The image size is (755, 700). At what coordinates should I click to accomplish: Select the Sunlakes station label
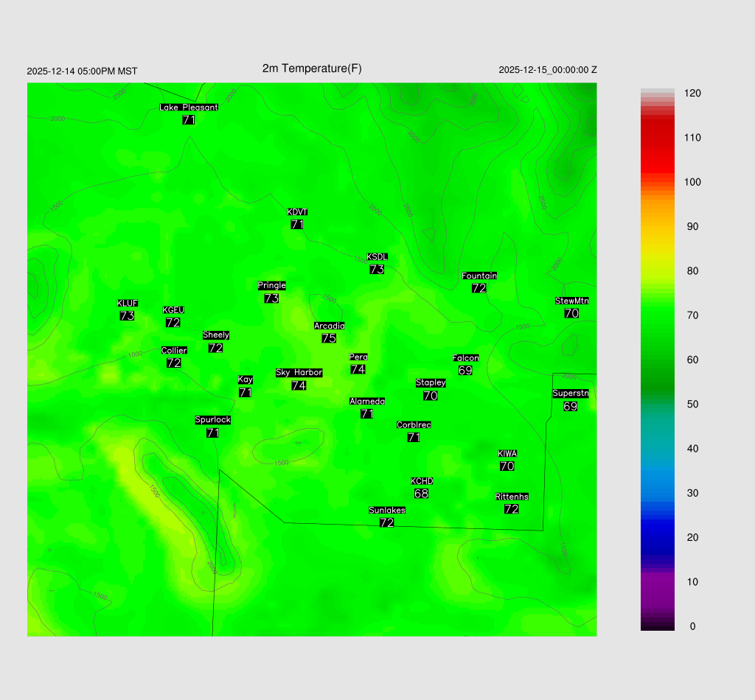click(387, 511)
